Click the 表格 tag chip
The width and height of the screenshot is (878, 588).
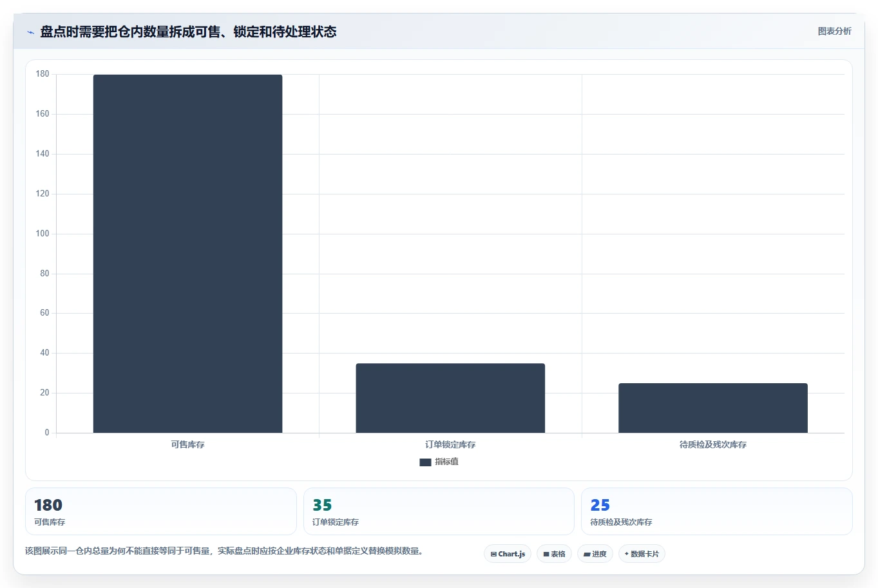point(554,554)
